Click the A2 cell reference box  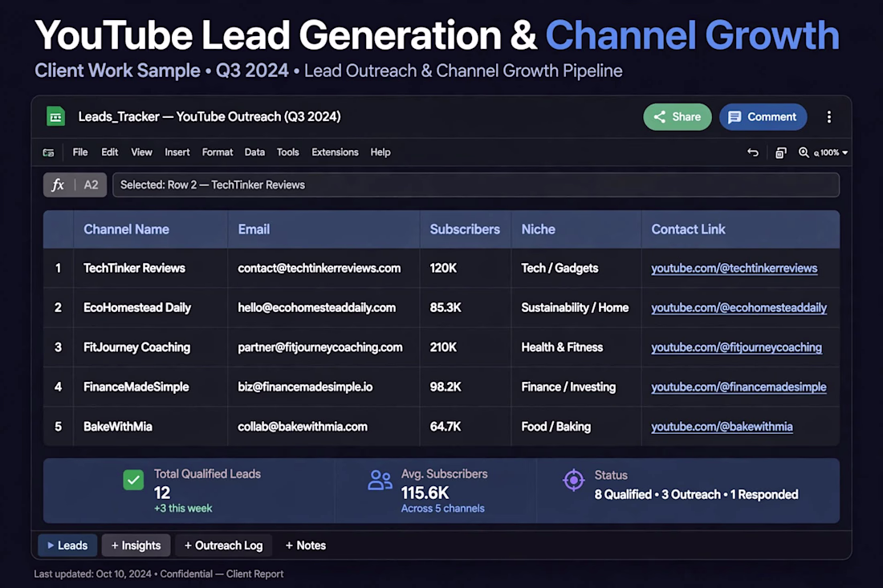[x=91, y=185]
